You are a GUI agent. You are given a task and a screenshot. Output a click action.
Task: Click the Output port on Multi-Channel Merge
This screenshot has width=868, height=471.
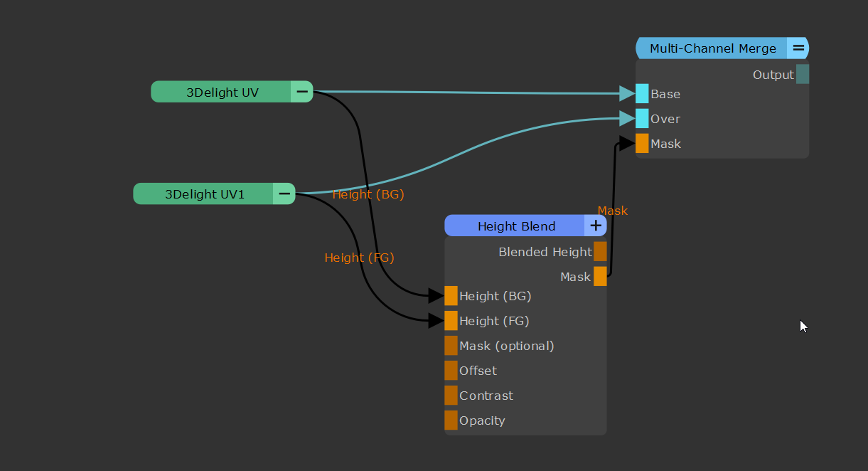coord(802,75)
